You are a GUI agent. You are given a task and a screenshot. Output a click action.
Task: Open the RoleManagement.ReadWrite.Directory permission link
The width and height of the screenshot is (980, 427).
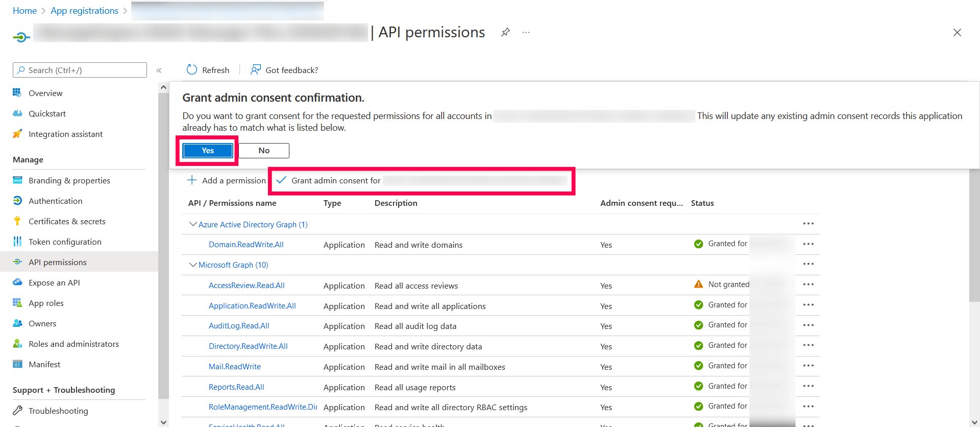click(263, 407)
